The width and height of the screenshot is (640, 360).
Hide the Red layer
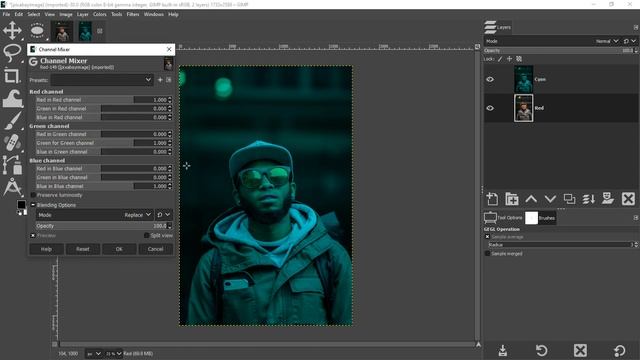coord(490,108)
